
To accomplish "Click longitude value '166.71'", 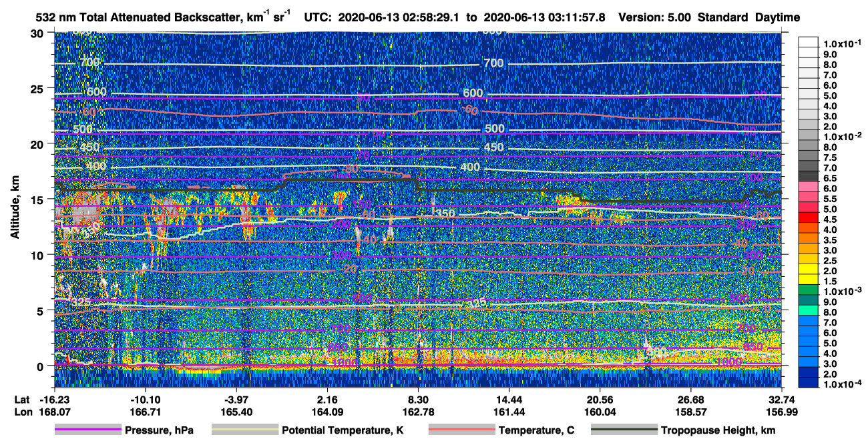I will 145,411.
